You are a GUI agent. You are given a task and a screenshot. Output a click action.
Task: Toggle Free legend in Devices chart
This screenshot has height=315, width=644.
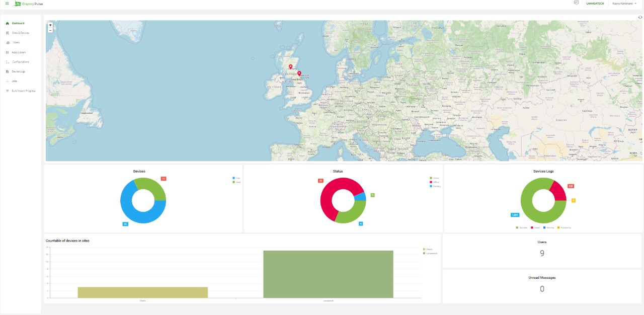(x=236, y=178)
